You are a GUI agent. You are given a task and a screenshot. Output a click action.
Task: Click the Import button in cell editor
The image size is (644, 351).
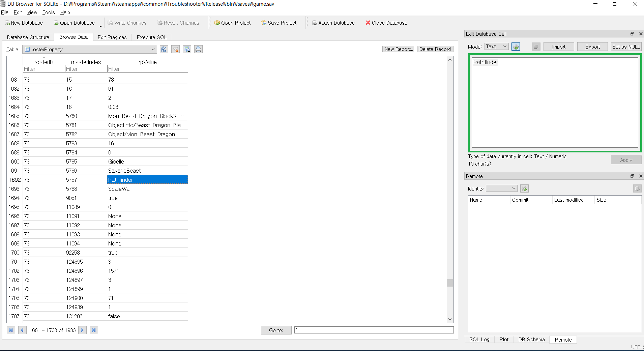click(x=559, y=47)
